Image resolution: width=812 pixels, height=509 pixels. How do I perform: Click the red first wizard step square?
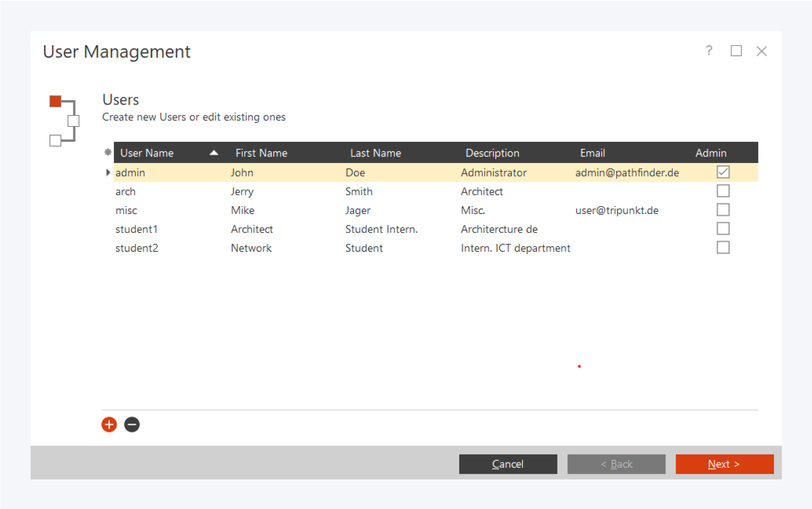[x=55, y=101]
